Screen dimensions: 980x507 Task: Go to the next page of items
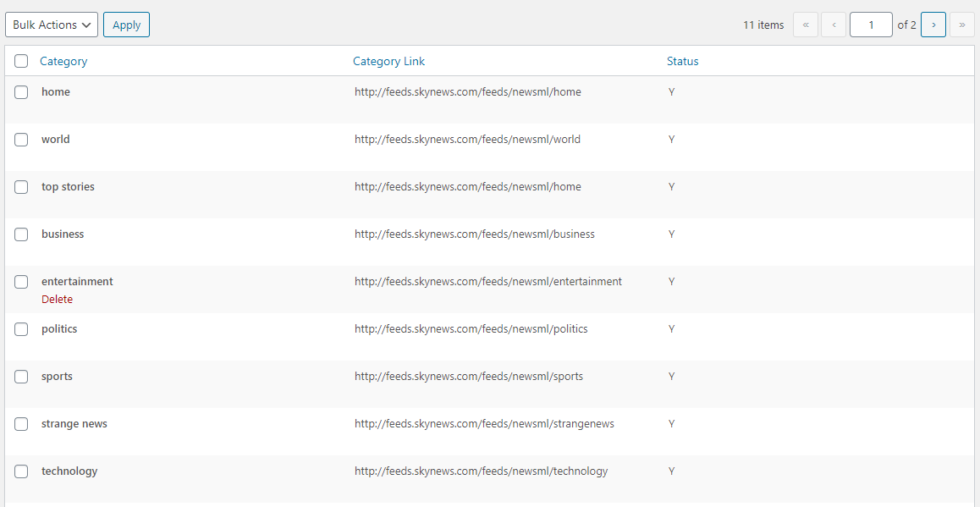[933, 25]
